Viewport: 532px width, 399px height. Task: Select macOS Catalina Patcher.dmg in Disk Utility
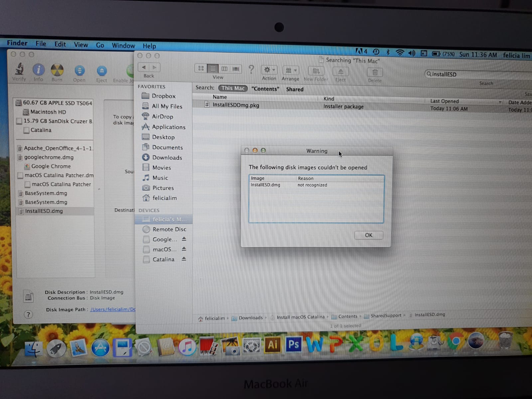(56, 175)
